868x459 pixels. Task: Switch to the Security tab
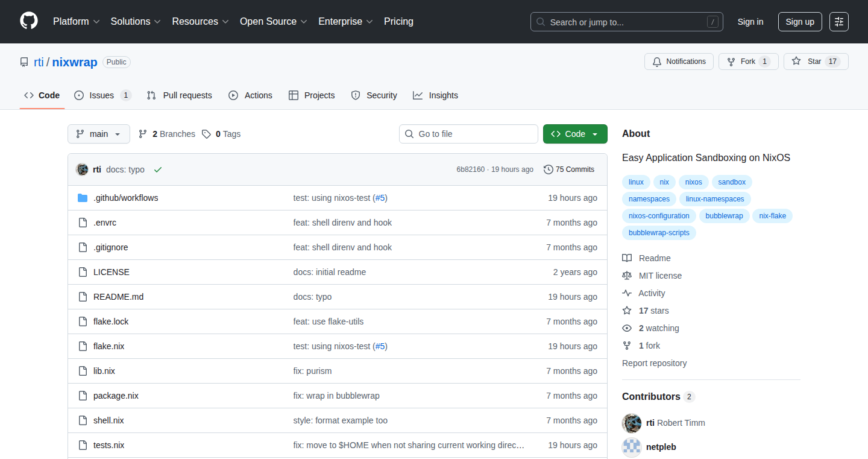(x=374, y=95)
